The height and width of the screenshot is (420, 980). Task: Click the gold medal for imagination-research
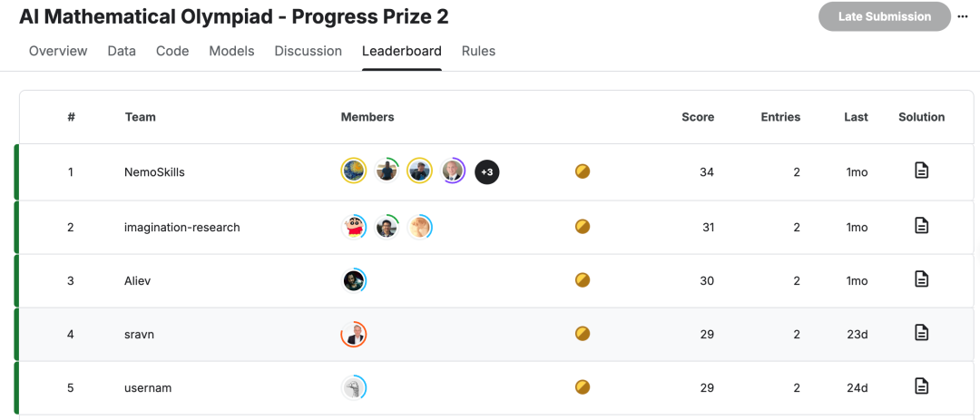click(583, 227)
